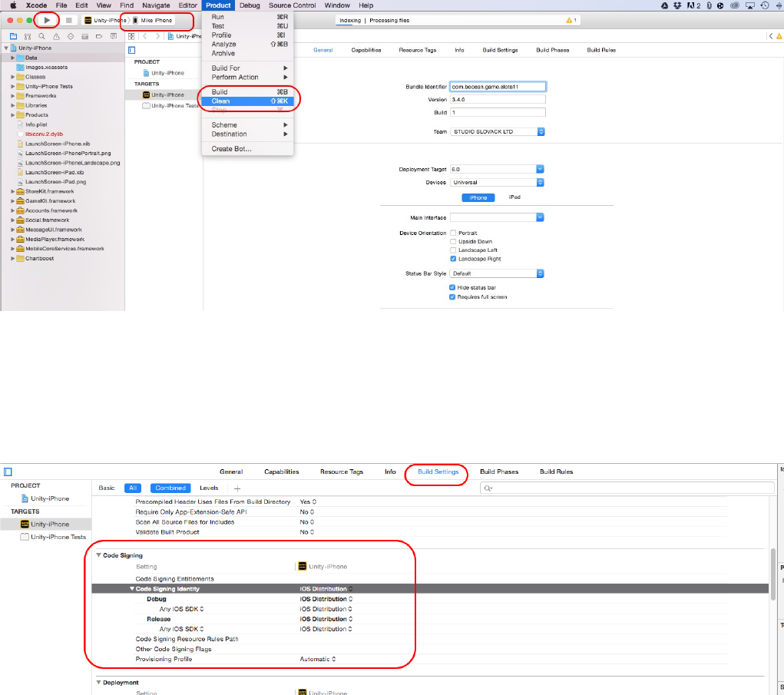The image size is (784, 695).
Task: Switch build settings view to Levels
Action: pyautogui.click(x=209, y=488)
